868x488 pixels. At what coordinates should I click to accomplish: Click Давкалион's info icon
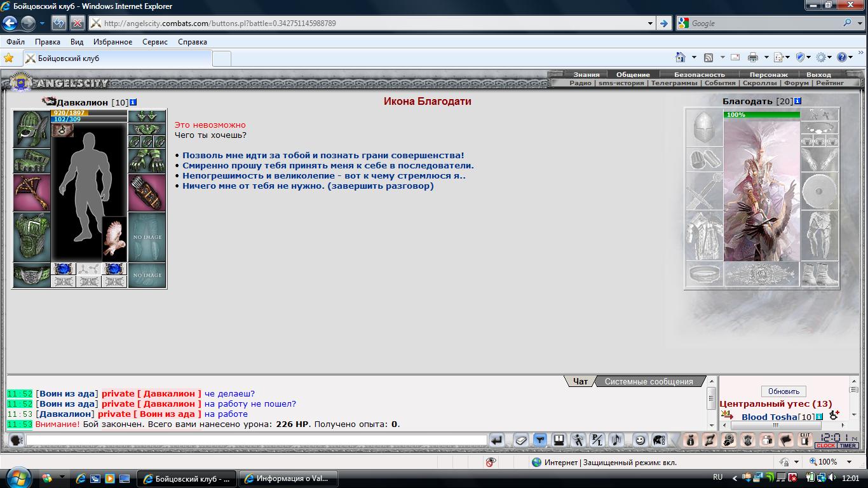[133, 102]
